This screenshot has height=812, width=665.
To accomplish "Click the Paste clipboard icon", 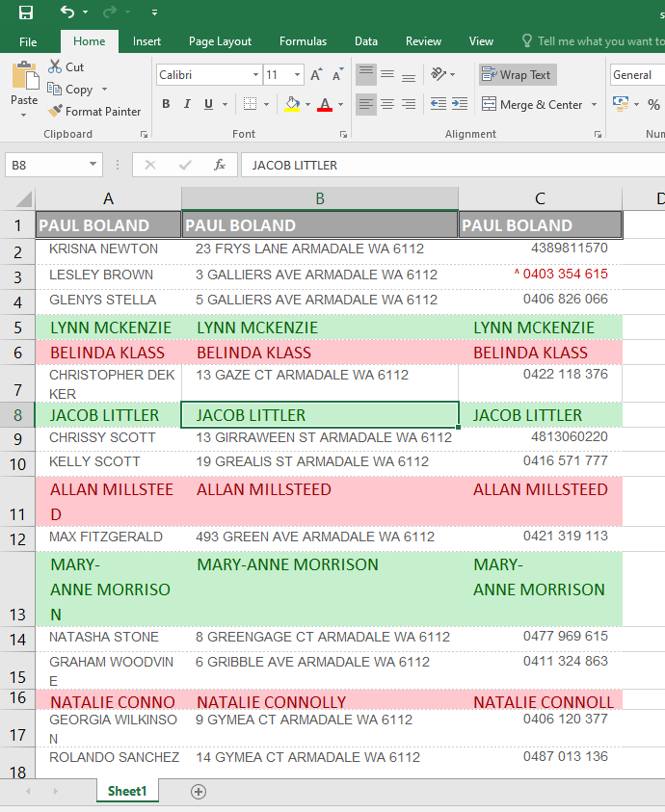I will click(x=25, y=75).
